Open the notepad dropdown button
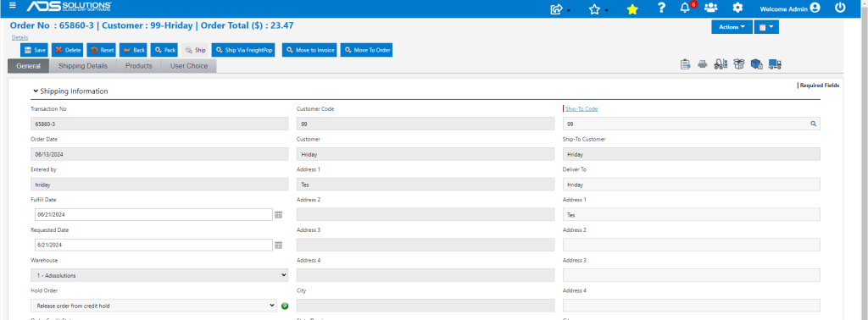 coord(766,26)
